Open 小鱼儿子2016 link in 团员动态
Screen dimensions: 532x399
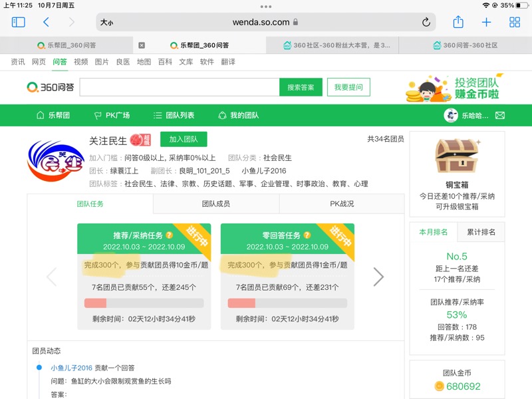[x=72, y=368]
